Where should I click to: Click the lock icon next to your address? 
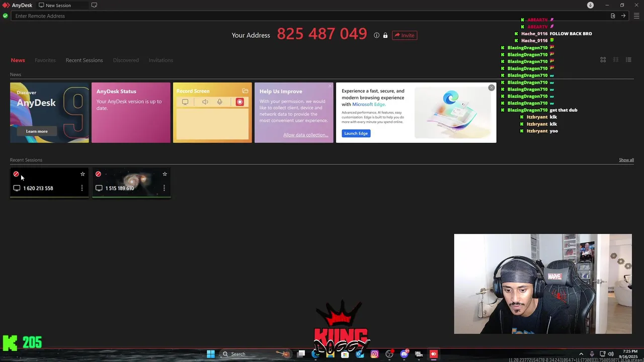[x=385, y=35]
